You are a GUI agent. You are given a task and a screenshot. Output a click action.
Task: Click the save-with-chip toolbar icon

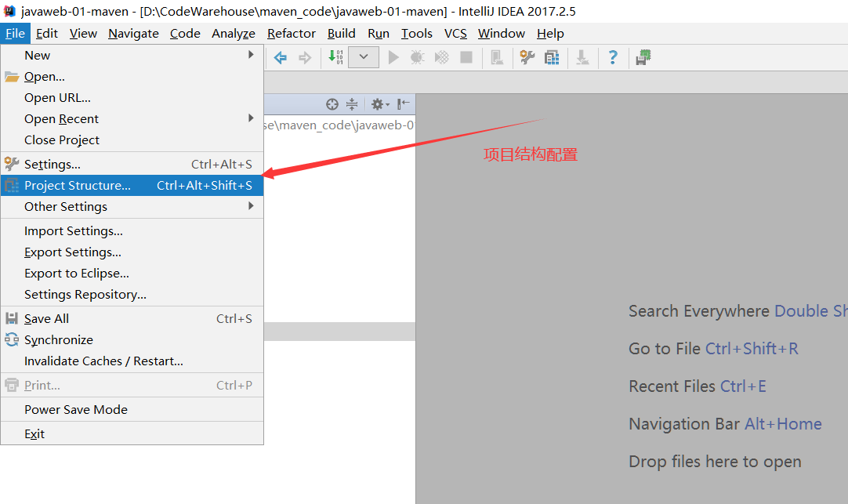[643, 57]
